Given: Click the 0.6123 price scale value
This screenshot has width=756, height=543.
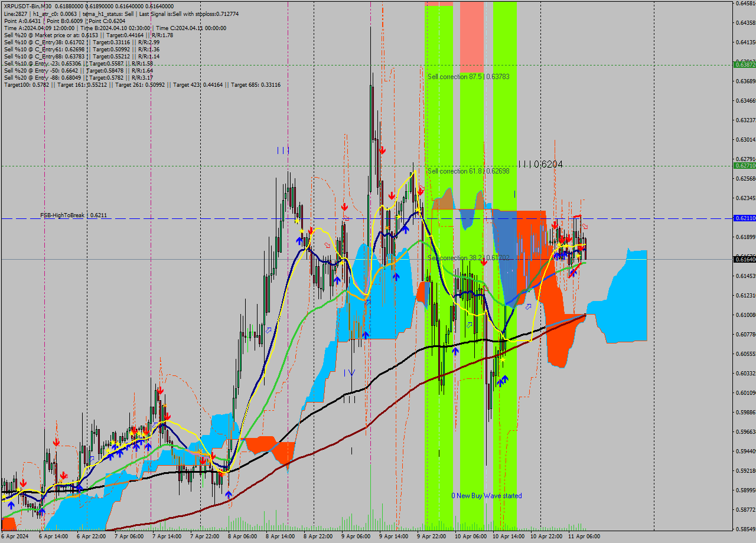Looking at the screenshot, I should 746,295.
